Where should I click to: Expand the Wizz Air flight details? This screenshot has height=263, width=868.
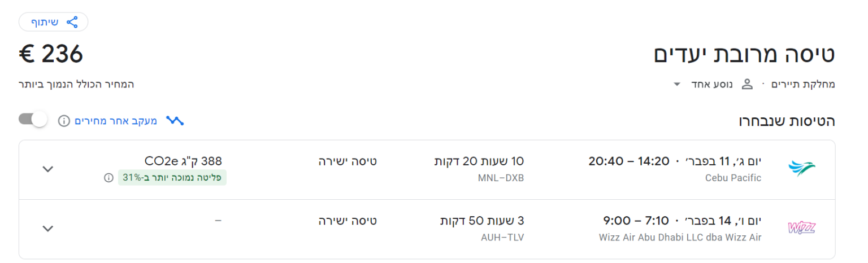pyautogui.click(x=48, y=229)
